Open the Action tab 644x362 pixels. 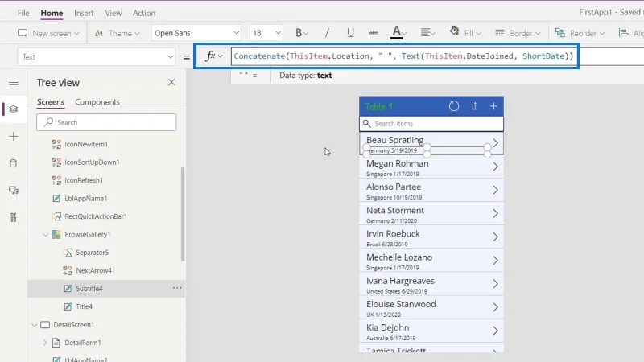click(x=144, y=13)
